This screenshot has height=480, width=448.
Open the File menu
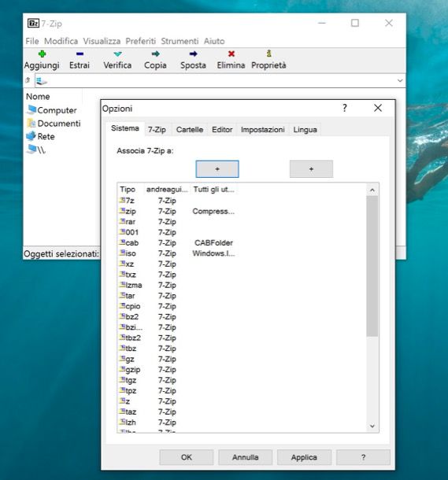click(32, 41)
